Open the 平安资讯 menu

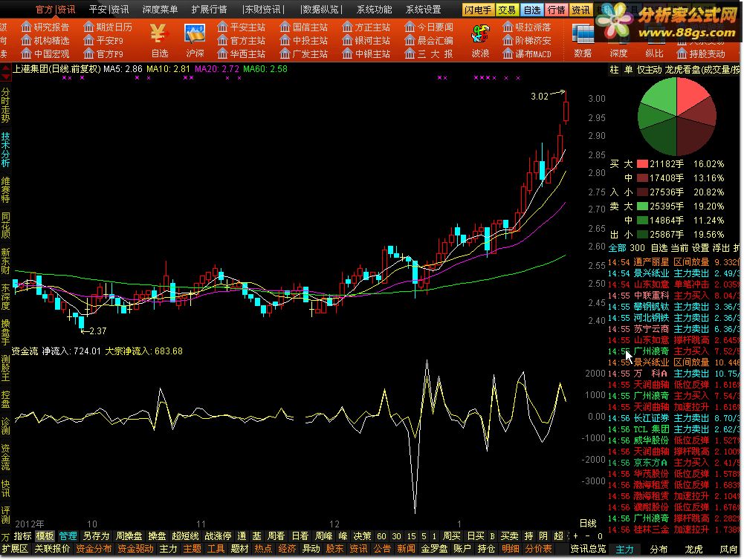[109, 10]
